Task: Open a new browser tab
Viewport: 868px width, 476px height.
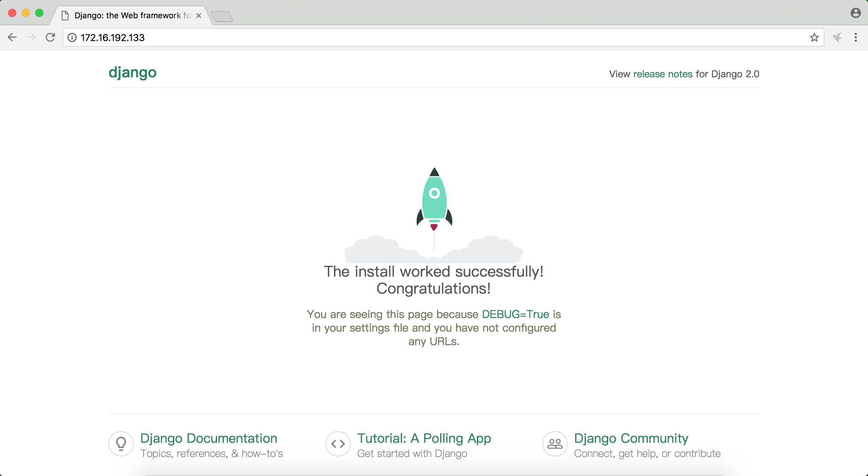Action: pos(222,16)
